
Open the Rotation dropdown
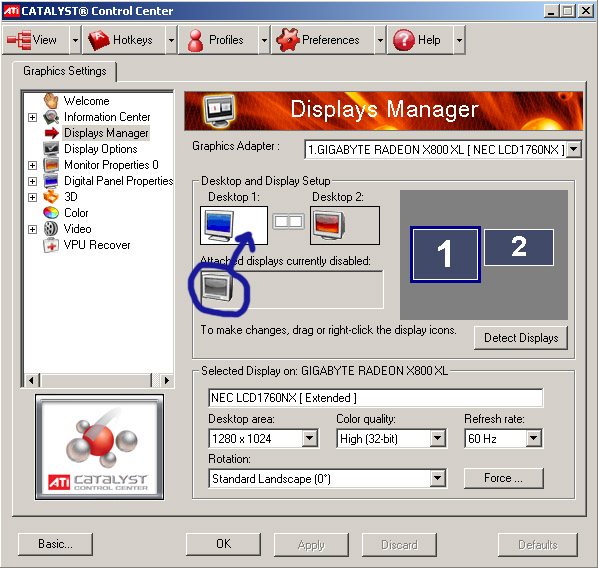[x=438, y=478]
